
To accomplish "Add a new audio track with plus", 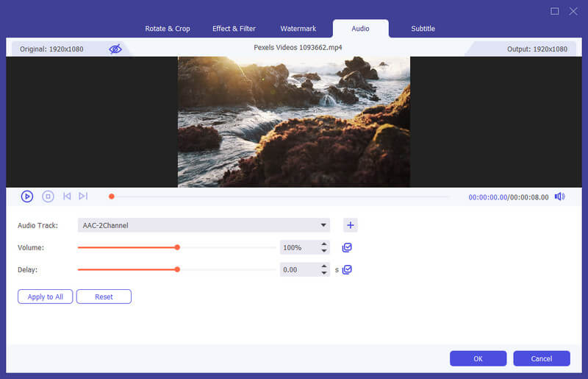I will click(x=351, y=225).
